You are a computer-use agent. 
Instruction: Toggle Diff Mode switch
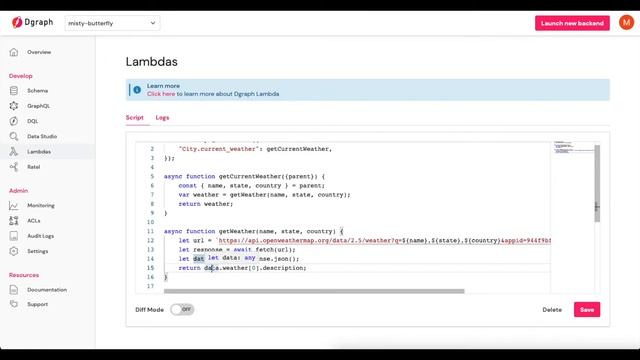(x=182, y=309)
